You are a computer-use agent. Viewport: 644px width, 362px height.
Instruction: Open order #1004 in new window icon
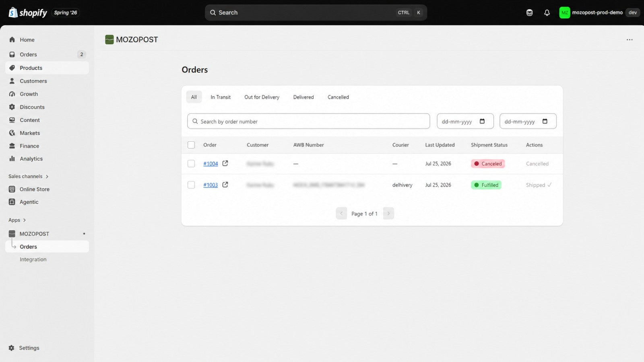click(x=225, y=163)
